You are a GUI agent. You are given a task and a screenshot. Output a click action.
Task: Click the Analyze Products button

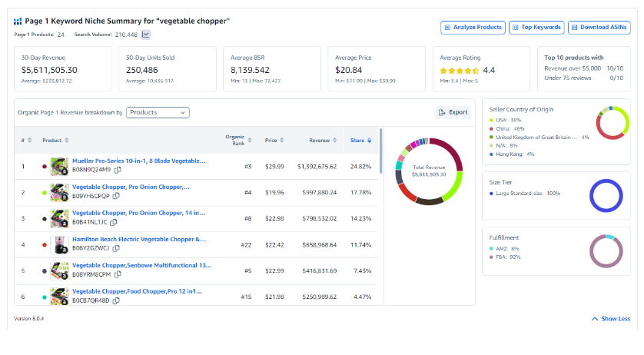pos(473,28)
